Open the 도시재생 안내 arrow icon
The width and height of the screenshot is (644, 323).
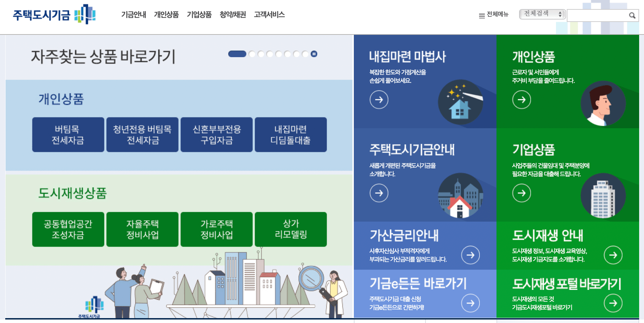(x=613, y=255)
